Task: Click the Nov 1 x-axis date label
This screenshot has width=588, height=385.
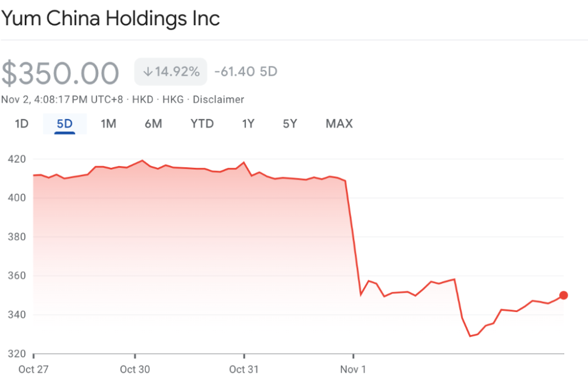Action: [353, 370]
